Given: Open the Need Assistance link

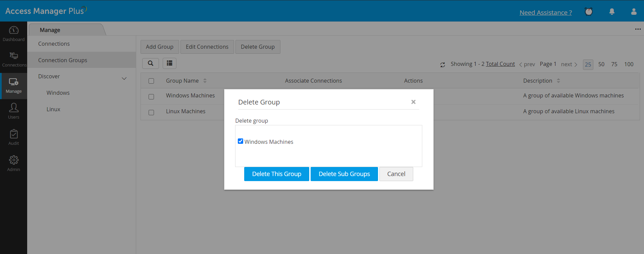Looking at the screenshot, I should (x=546, y=13).
